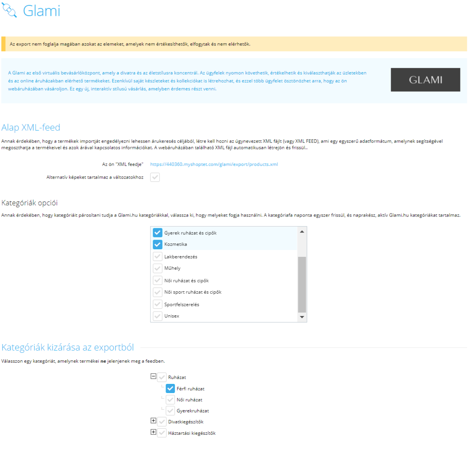
Task: Click the GLAMI logo banner
Action: [425, 80]
